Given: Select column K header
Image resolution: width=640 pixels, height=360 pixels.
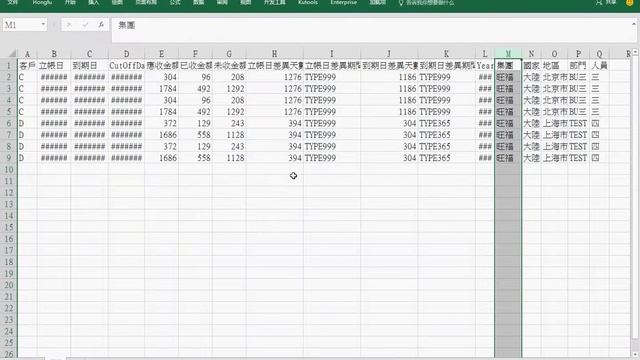Looking at the screenshot, I should (447, 54).
